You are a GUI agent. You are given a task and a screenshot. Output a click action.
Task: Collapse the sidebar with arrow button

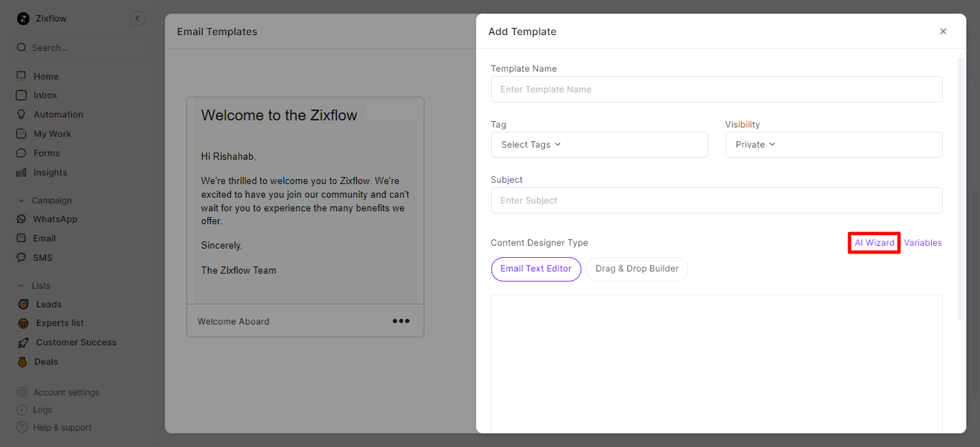tap(138, 19)
